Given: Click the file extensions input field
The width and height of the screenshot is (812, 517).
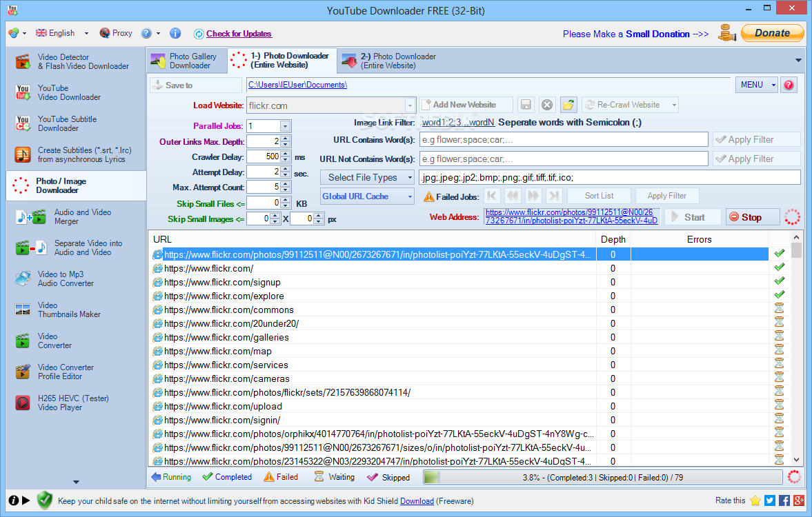Looking at the screenshot, I should point(610,178).
